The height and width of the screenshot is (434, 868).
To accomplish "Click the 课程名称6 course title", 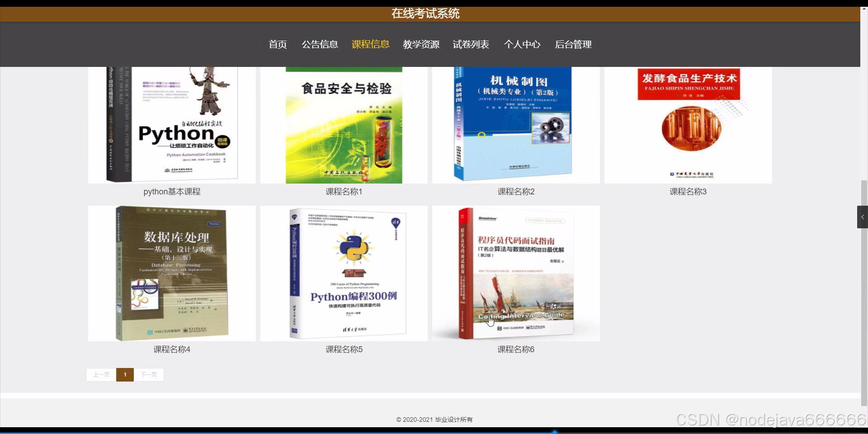I will (516, 349).
